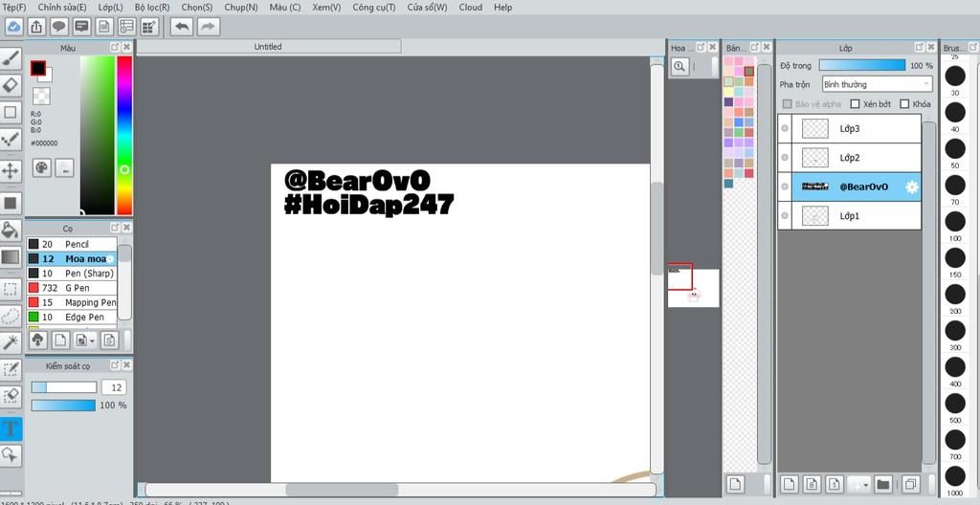Click the share/export toolbar icon
The height and width of the screenshot is (505, 980).
pyautogui.click(x=37, y=27)
